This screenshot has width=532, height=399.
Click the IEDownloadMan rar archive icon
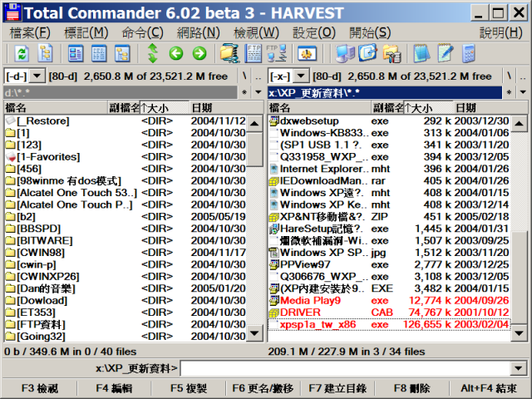pyautogui.click(x=273, y=181)
